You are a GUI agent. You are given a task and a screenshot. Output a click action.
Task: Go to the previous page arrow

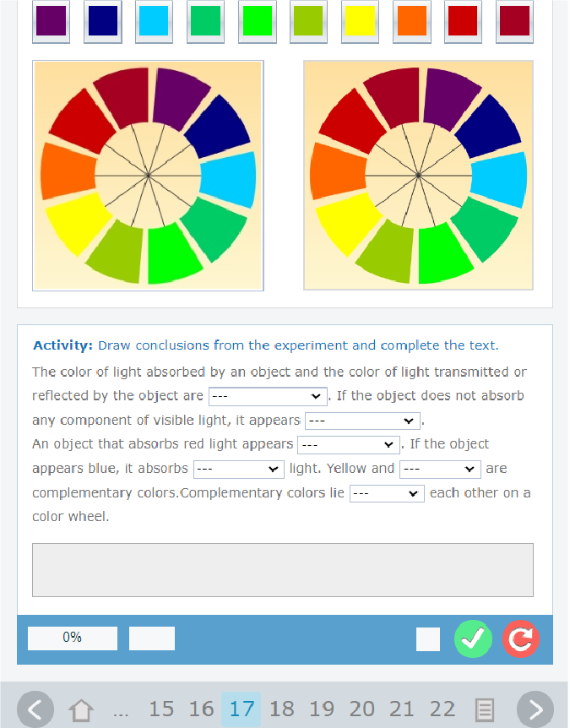pos(35,709)
